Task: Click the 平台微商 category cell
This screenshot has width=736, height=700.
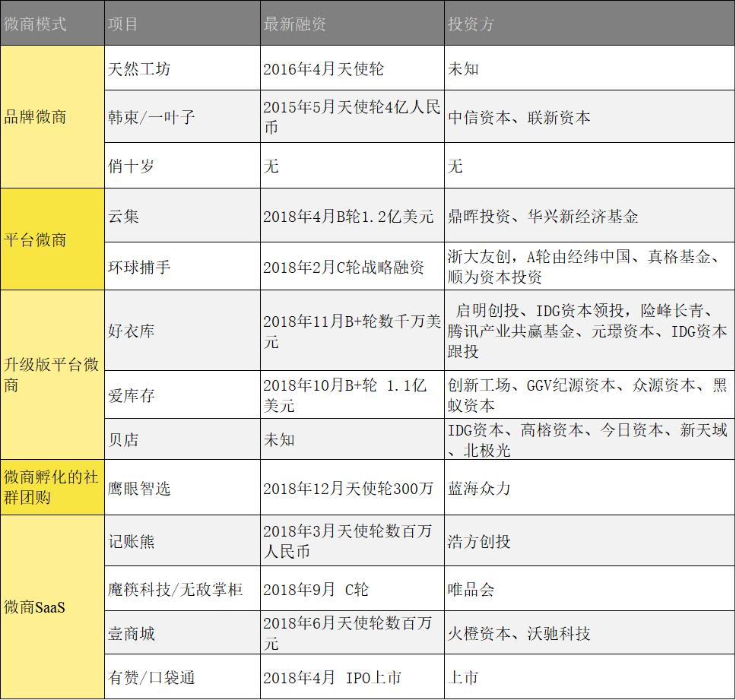Action: 51,239
